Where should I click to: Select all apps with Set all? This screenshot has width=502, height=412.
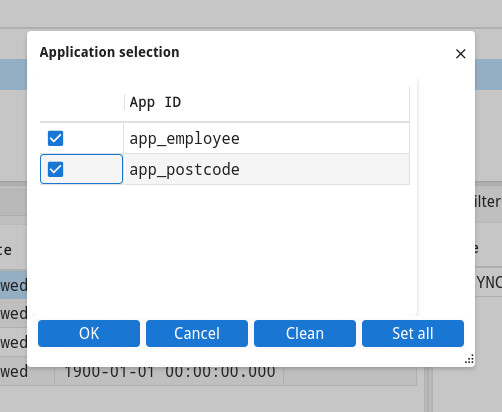click(x=413, y=333)
